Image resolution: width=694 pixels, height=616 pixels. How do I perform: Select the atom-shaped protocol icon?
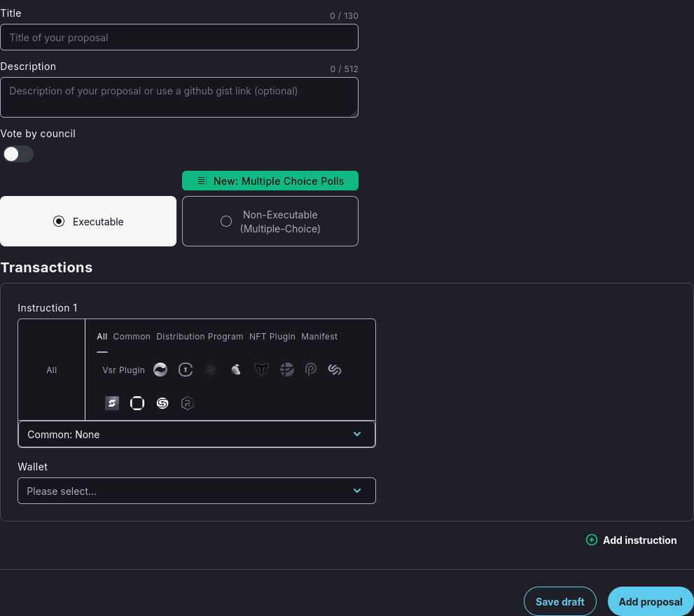211,370
